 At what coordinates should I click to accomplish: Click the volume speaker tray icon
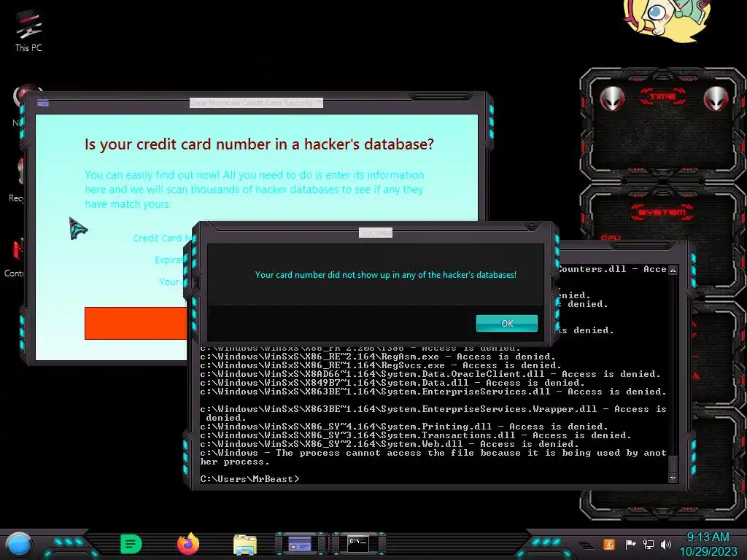666,544
